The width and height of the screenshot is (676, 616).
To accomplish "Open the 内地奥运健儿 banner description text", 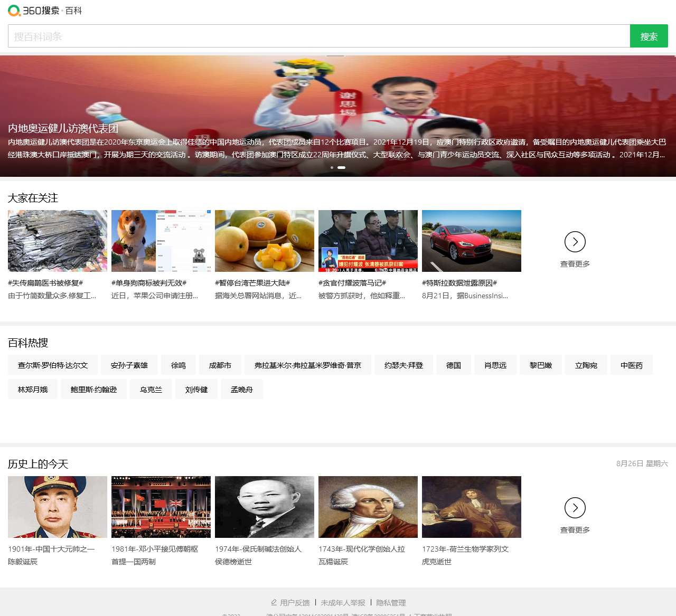I will click(x=337, y=148).
